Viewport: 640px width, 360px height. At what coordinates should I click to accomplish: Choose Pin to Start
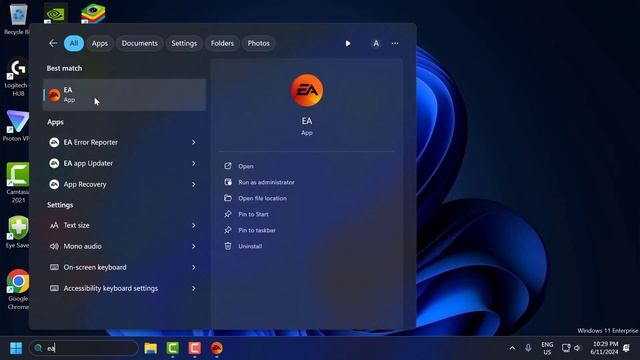pos(253,214)
